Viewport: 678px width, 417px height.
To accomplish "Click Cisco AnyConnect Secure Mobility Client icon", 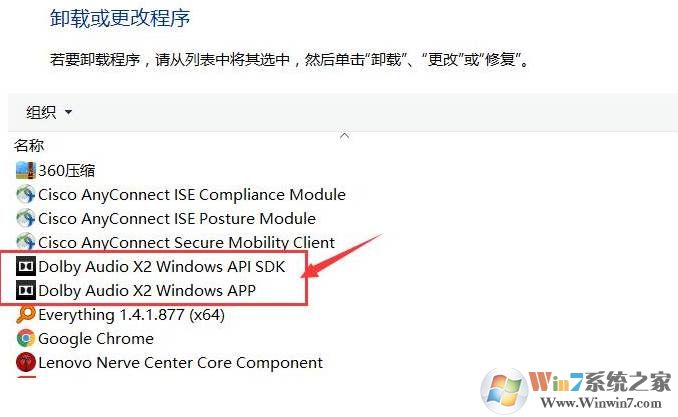I will pos(26,242).
